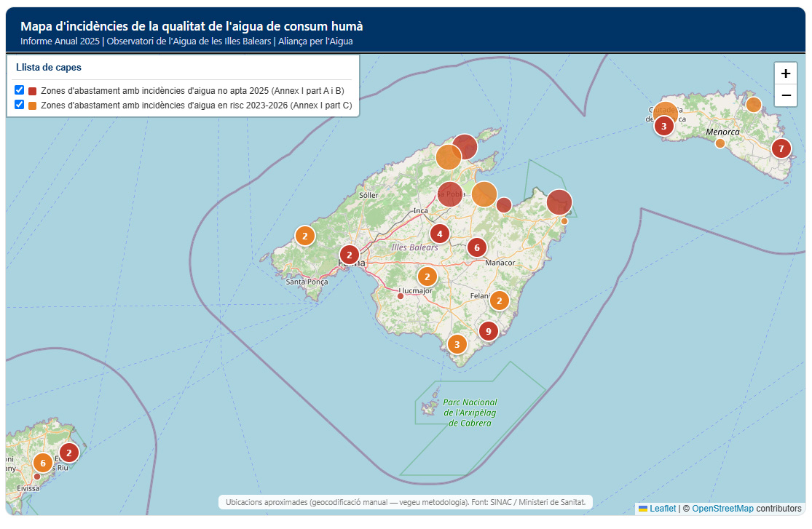Click the 'Parc Nacional de l'Arxipèlag de Cabrera' label
Screen dimensions: 812x529
pyautogui.click(x=470, y=413)
